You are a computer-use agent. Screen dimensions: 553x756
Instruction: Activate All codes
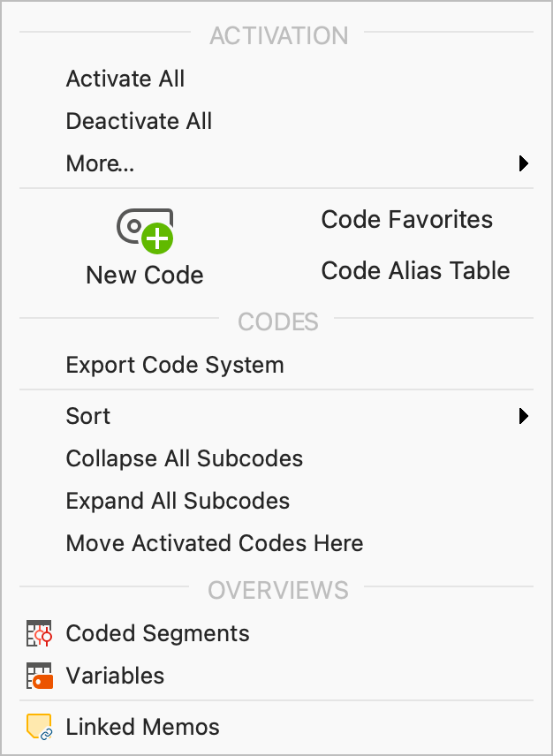[125, 79]
